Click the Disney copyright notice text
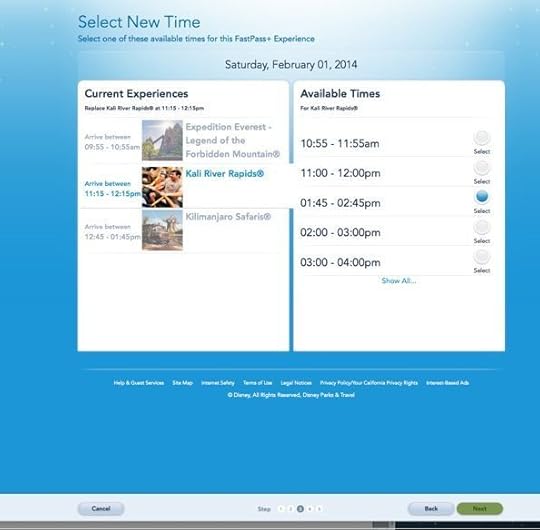540x530 pixels. 291,395
